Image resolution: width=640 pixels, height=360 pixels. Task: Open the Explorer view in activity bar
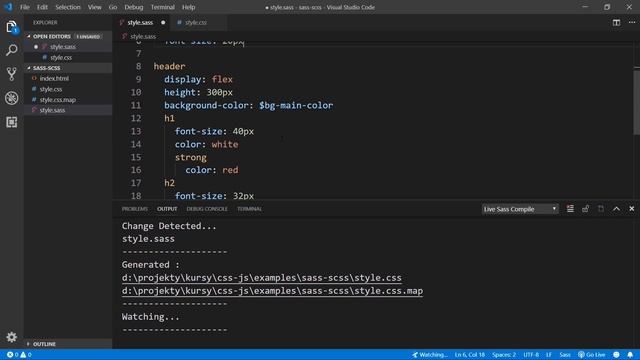point(11,27)
